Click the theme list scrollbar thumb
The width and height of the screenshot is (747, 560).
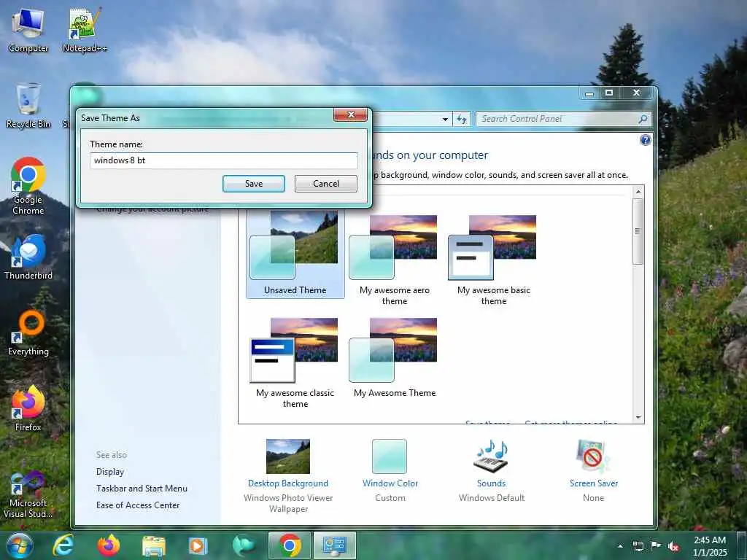pos(638,231)
